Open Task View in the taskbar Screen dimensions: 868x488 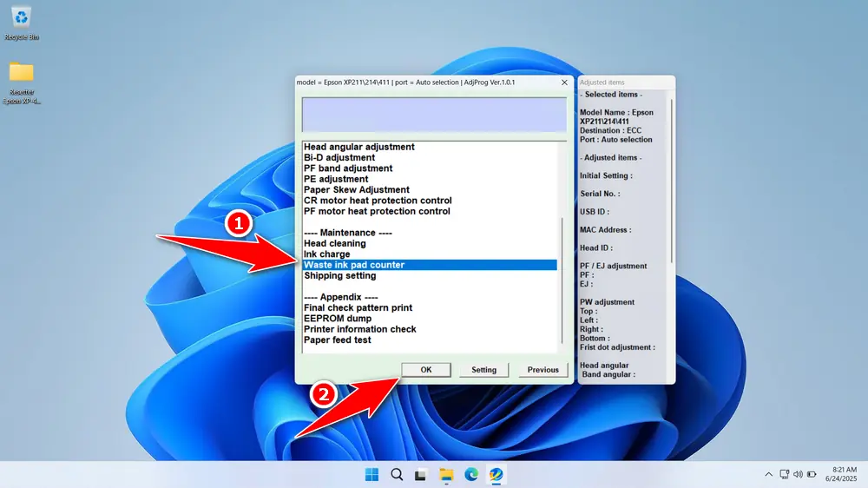coord(421,475)
